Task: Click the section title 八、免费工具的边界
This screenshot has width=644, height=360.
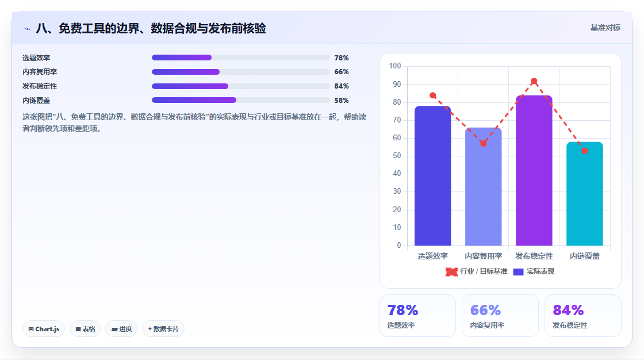Action: [151, 28]
